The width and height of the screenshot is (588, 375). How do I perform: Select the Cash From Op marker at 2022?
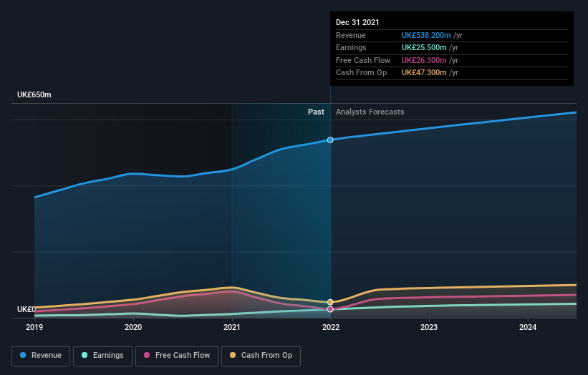[x=330, y=302]
